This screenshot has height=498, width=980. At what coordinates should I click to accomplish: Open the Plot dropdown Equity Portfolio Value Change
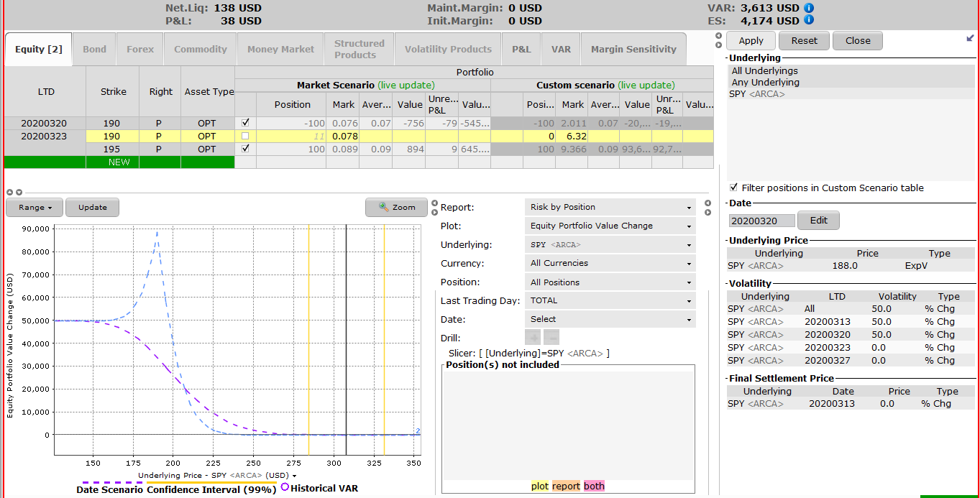[610, 226]
